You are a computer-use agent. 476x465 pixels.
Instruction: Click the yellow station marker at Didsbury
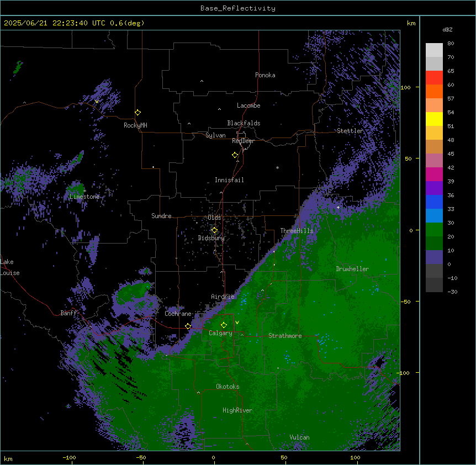(x=214, y=230)
